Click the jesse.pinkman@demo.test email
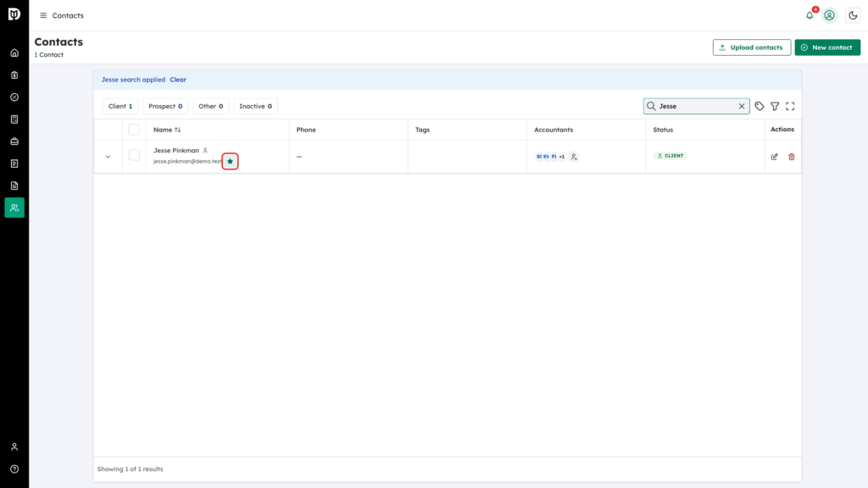The width and height of the screenshot is (868, 488). 187,162
